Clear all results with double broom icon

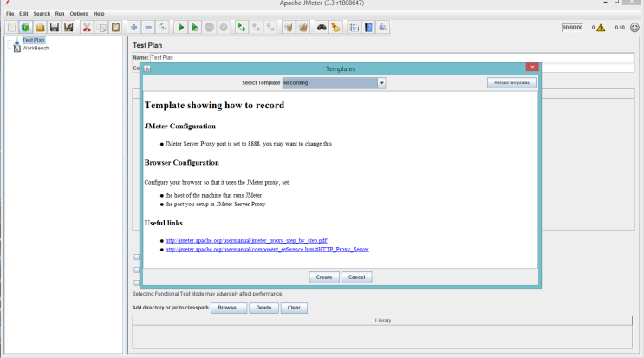[303, 28]
